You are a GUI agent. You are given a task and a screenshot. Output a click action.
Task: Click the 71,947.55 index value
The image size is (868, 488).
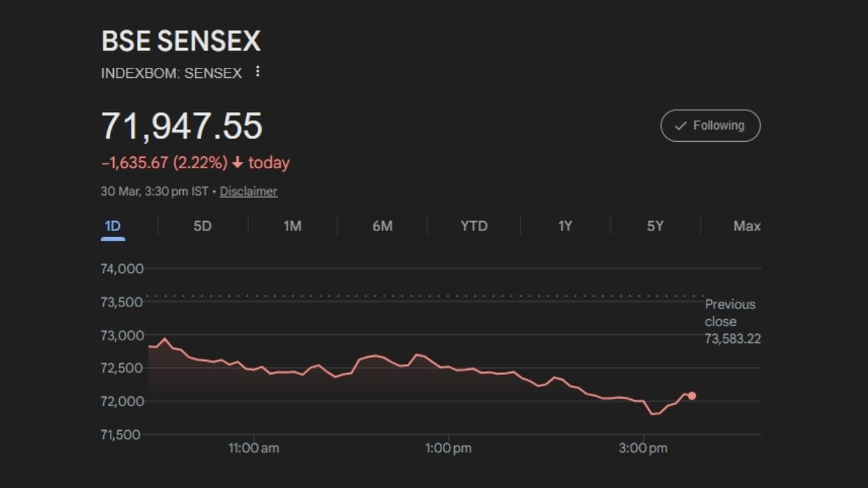click(x=182, y=126)
